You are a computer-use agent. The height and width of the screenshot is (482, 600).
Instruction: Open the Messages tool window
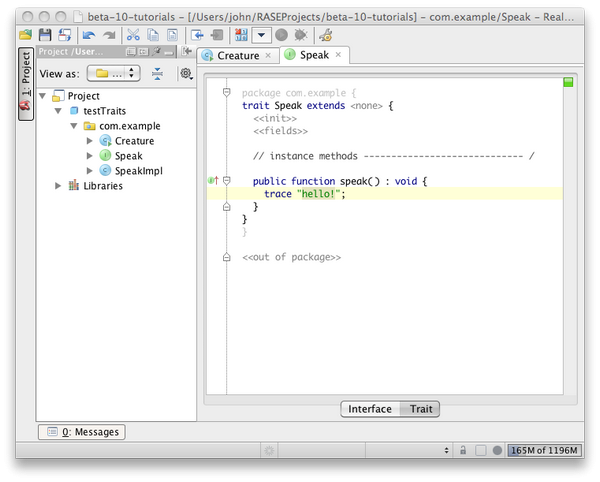[x=84, y=432]
